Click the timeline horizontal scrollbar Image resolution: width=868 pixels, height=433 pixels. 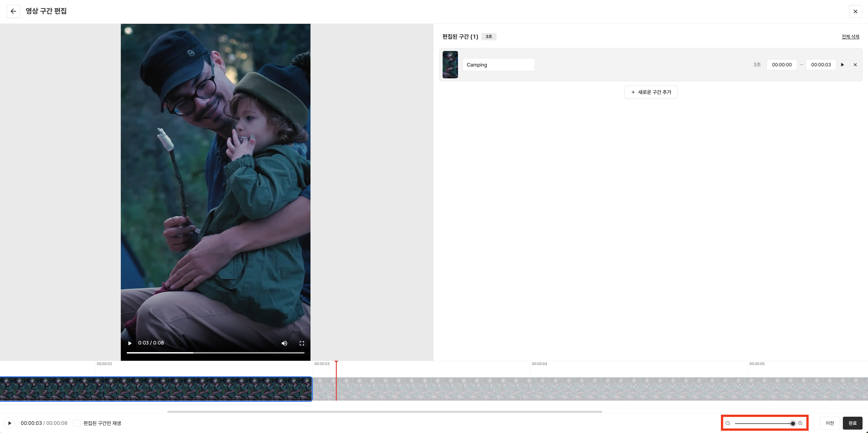(x=384, y=411)
